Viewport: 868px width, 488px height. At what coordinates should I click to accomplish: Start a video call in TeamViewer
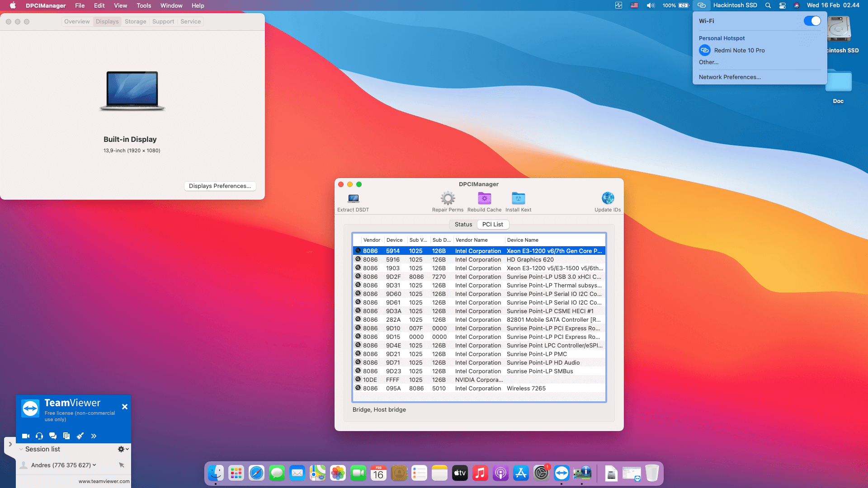point(26,436)
